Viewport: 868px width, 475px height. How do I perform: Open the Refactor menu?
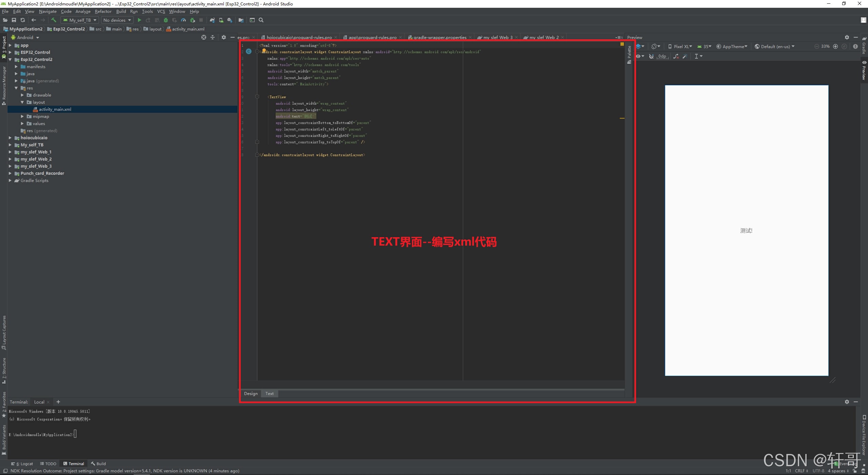click(x=103, y=11)
